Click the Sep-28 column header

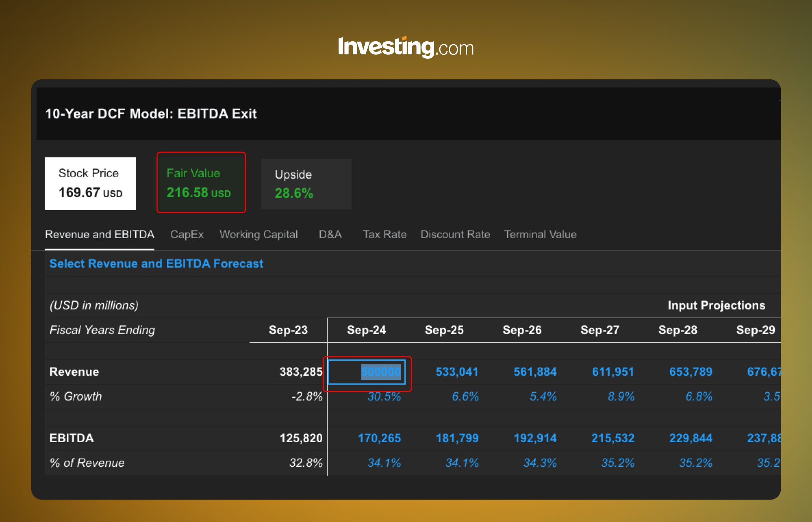click(x=678, y=330)
